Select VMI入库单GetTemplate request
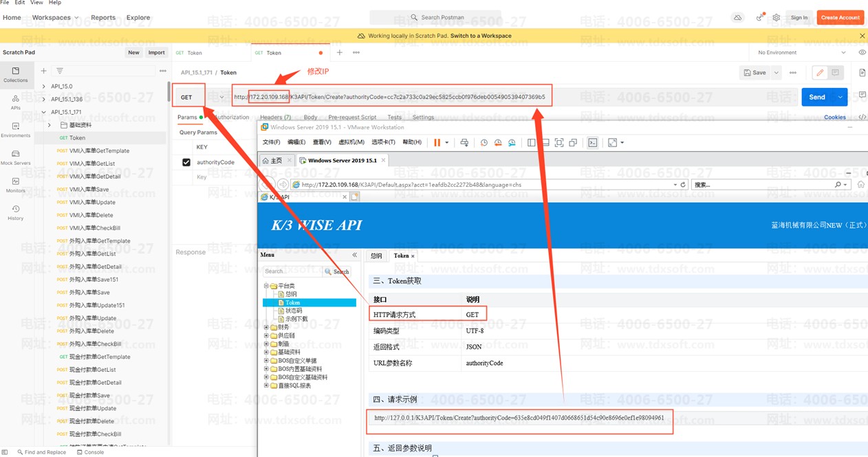868x457 pixels. (99, 151)
